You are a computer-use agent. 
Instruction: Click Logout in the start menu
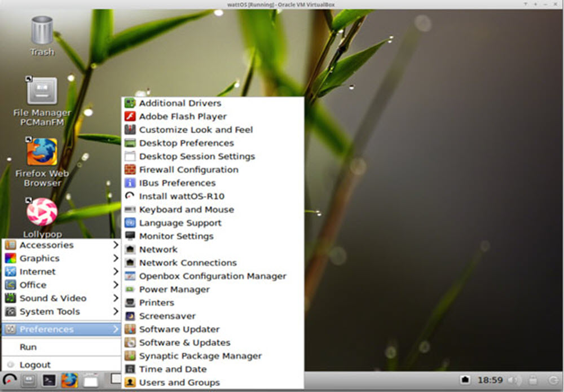coord(35,365)
